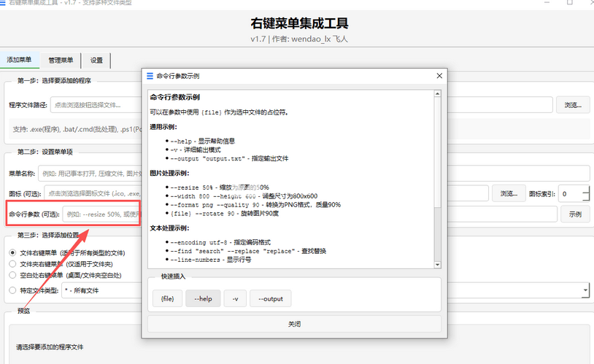Insert the --help quick parameter

point(203,298)
